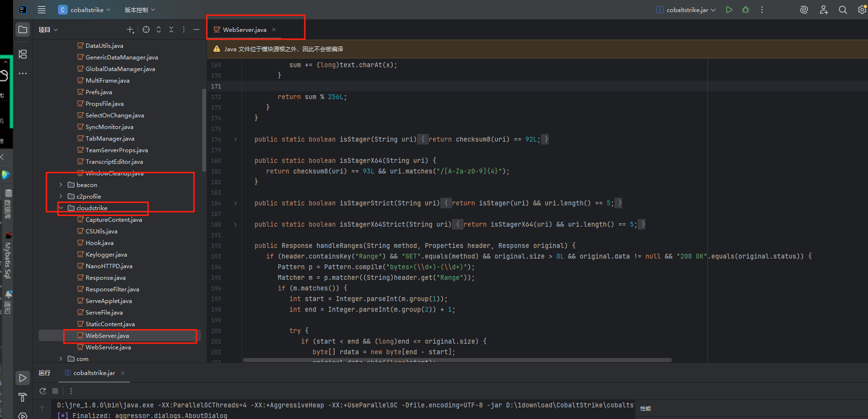
Task: Open TabManager.java file
Action: click(x=110, y=138)
